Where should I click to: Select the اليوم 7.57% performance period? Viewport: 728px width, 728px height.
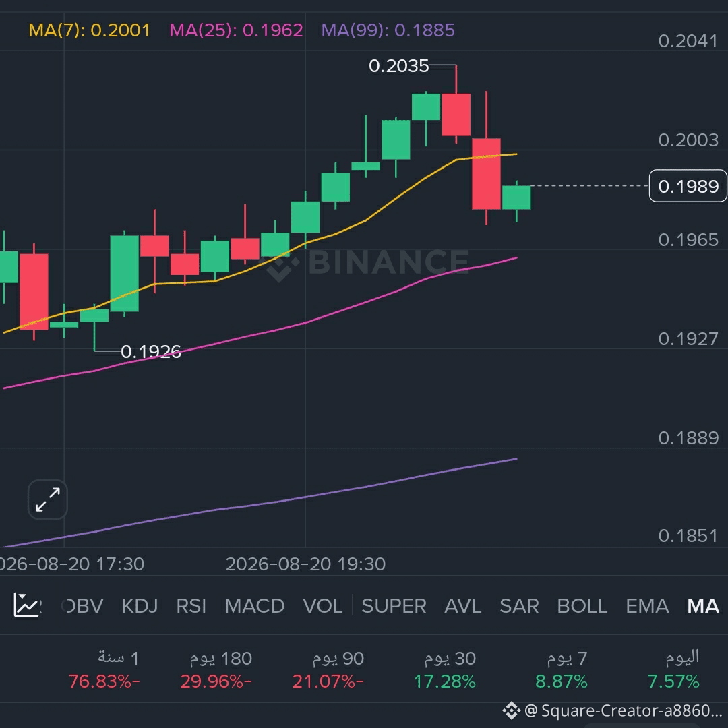coord(673,669)
